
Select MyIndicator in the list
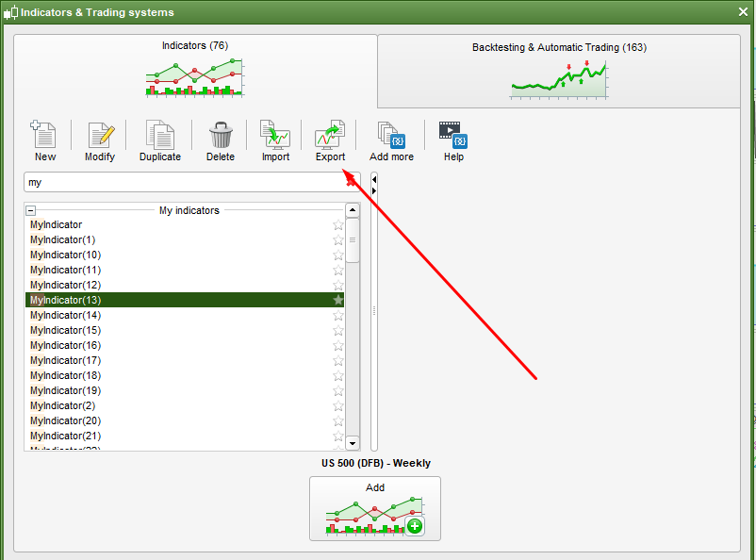pos(185,224)
